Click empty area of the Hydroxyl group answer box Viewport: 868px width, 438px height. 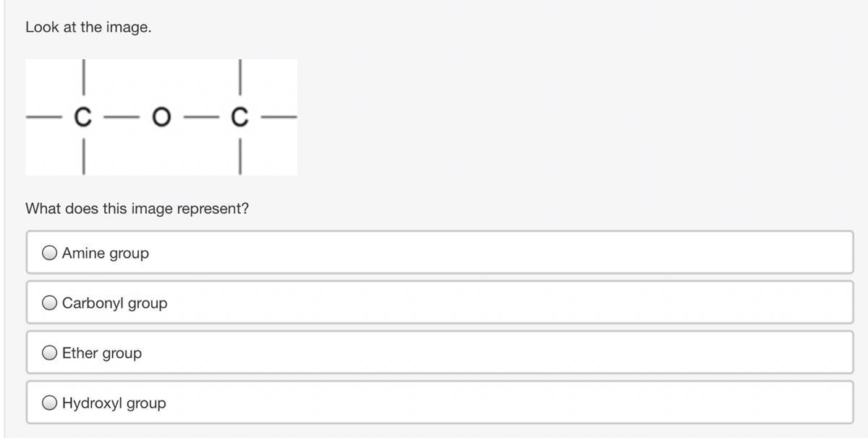click(506, 403)
